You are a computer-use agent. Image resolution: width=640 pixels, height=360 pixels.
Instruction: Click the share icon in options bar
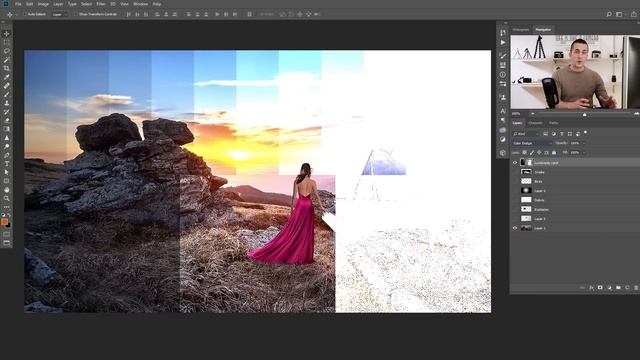(634, 14)
